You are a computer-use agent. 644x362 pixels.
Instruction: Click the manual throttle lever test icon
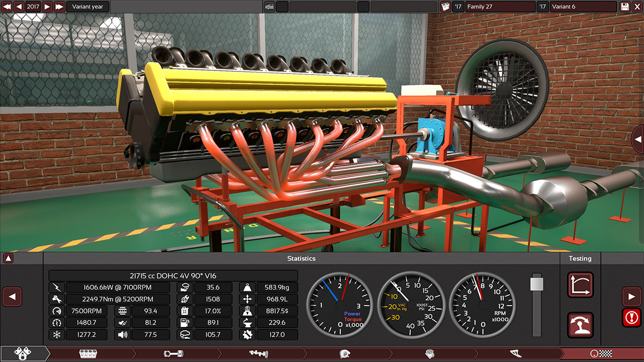(580, 325)
